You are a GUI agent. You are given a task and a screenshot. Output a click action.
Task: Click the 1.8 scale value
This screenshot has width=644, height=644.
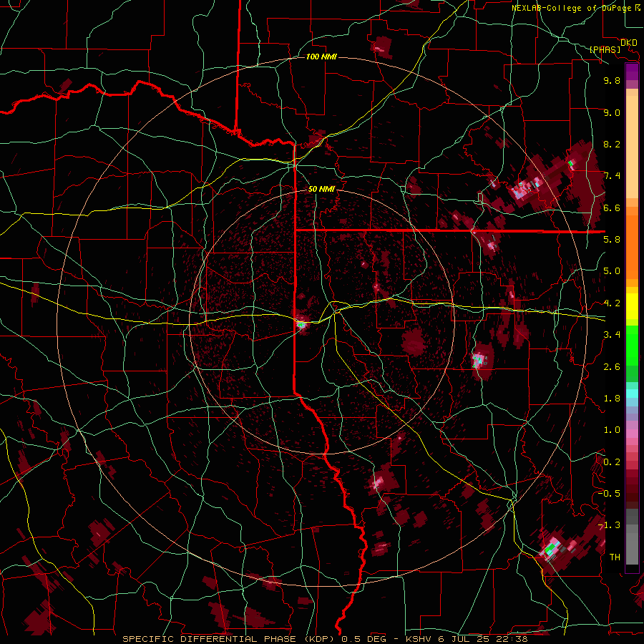pyautogui.click(x=612, y=399)
